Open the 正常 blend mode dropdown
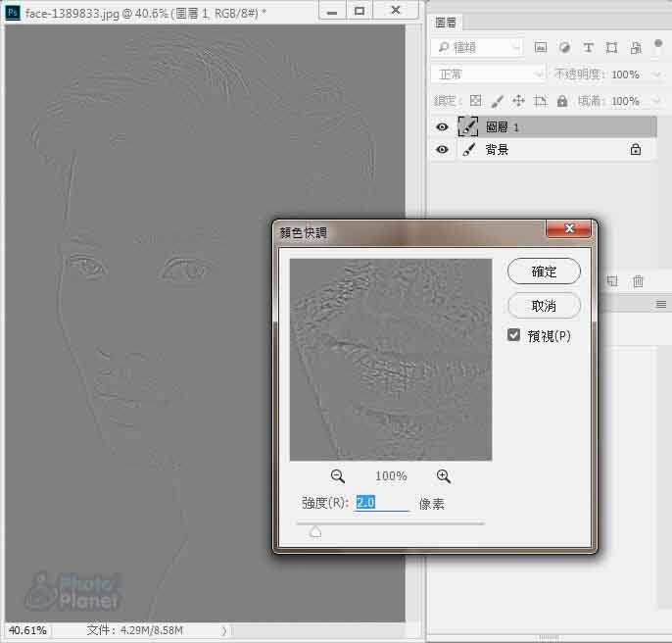The width and height of the screenshot is (672, 643). pyautogui.click(x=488, y=74)
